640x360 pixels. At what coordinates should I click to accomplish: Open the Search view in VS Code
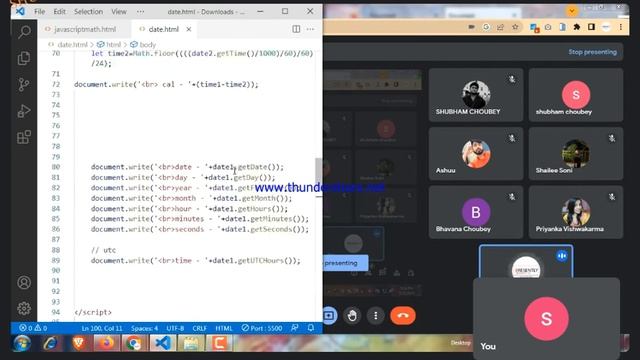24,32
